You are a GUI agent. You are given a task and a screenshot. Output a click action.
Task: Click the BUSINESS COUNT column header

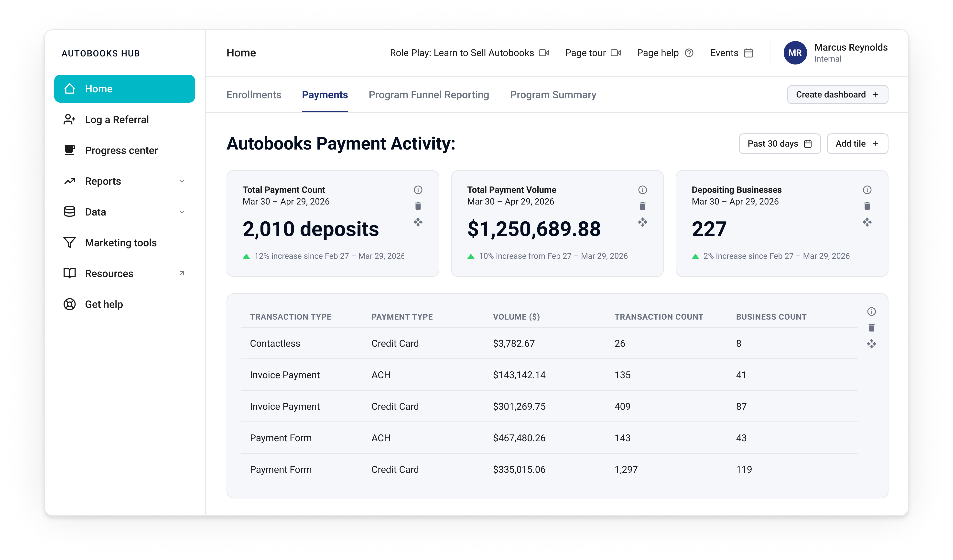771,317
